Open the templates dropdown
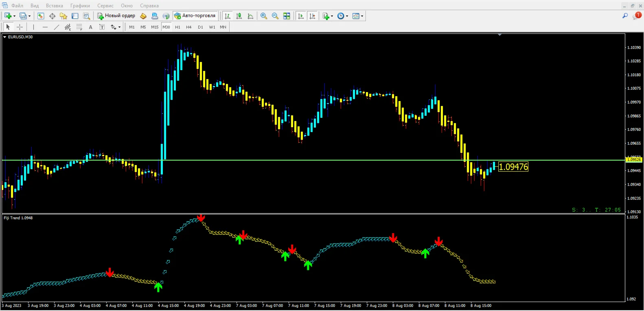The width and height of the screenshot is (644, 311). click(x=362, y=16)
